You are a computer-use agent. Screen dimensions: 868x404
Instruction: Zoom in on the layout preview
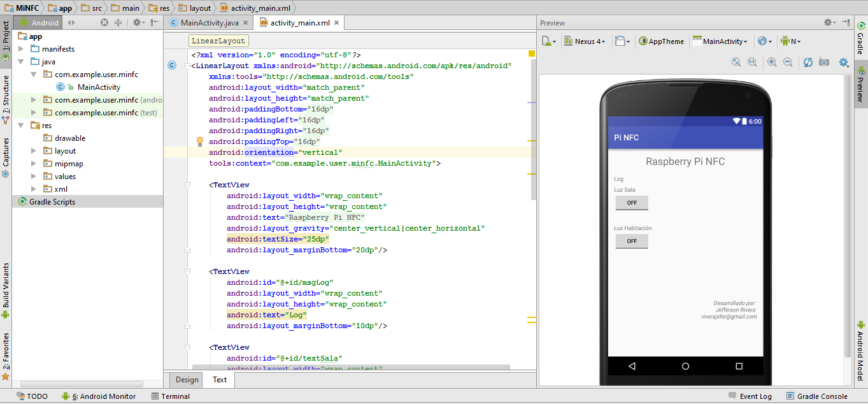click(x=771, y=62)
